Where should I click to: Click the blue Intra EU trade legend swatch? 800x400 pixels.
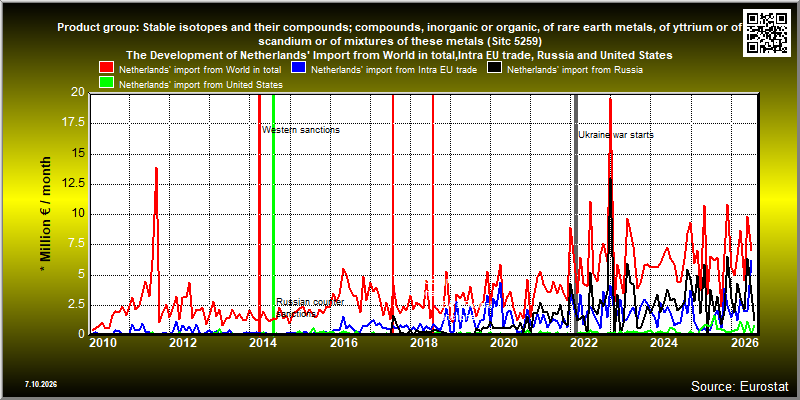298,69
